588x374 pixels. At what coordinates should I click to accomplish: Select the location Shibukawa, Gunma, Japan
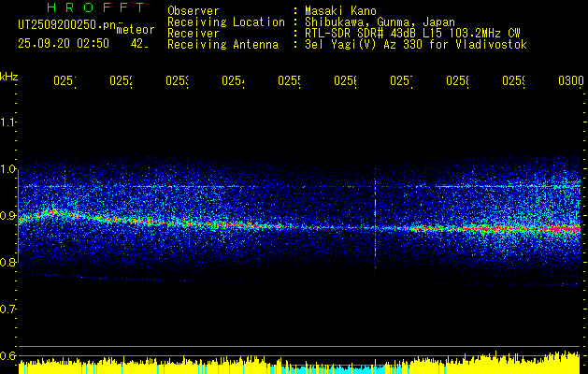tap(380, 22)
